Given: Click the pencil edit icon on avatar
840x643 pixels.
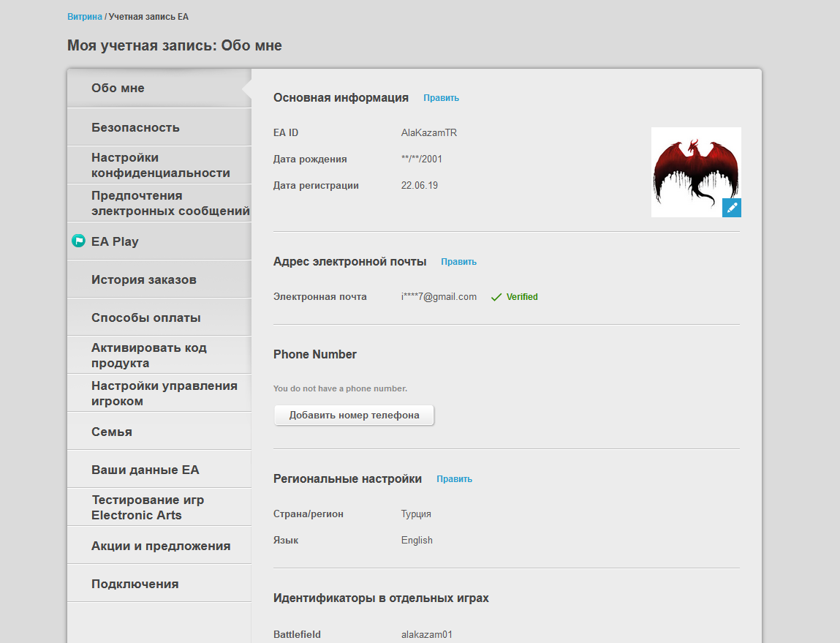Looking at the screenshot, I should pyautogui.click(x=731, y=207).
